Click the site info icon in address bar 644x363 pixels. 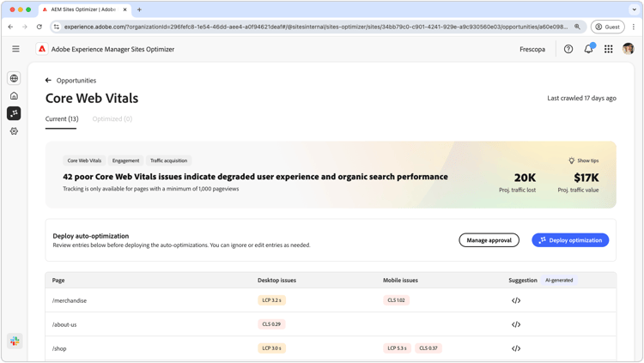click(57, 27)
